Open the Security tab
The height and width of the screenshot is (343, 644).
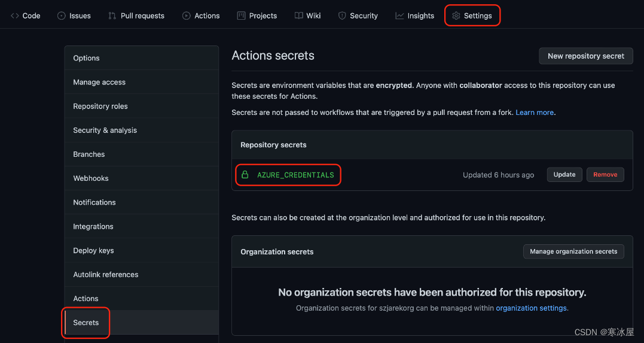click(x=358, y=16)
